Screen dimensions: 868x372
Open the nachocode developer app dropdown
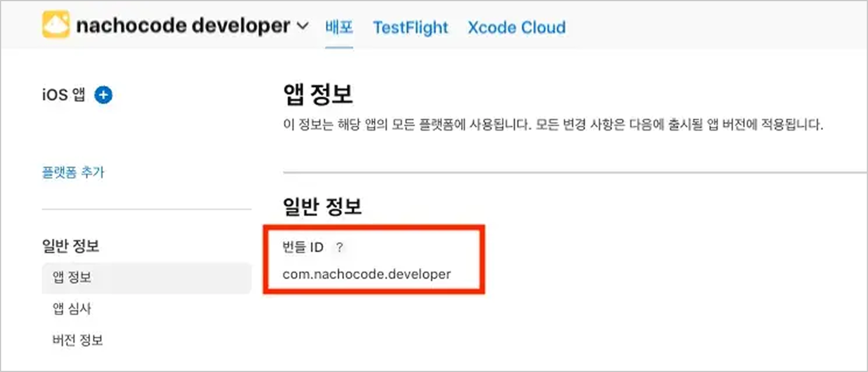point(303,26)
